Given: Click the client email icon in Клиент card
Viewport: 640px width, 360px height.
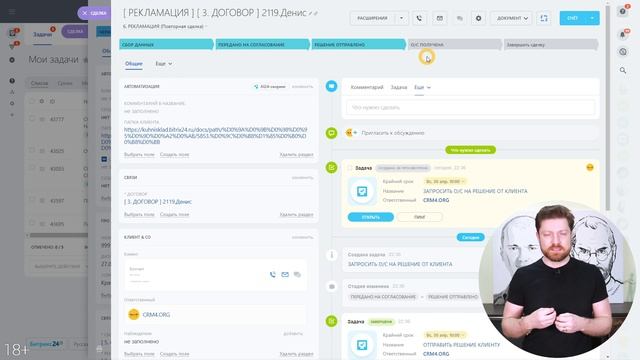Looking at the screenshot, I should pyautogui.click(x=285, y=275).
